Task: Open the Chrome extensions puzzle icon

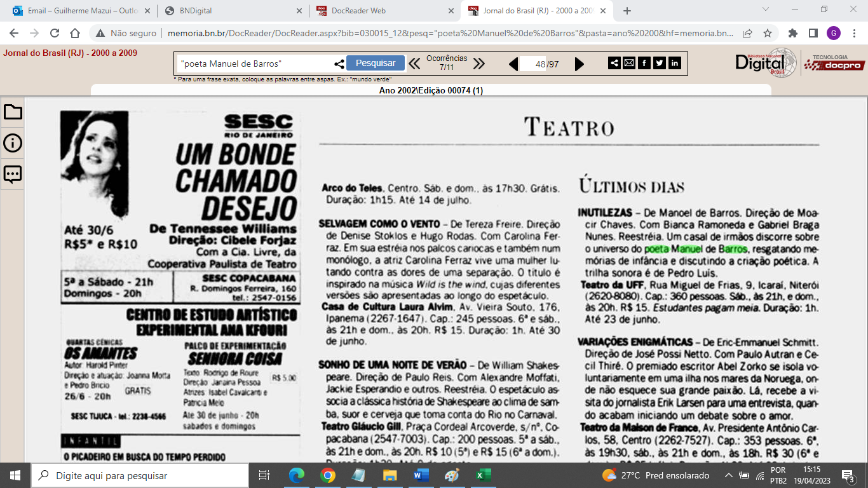Action: point(793,33)
